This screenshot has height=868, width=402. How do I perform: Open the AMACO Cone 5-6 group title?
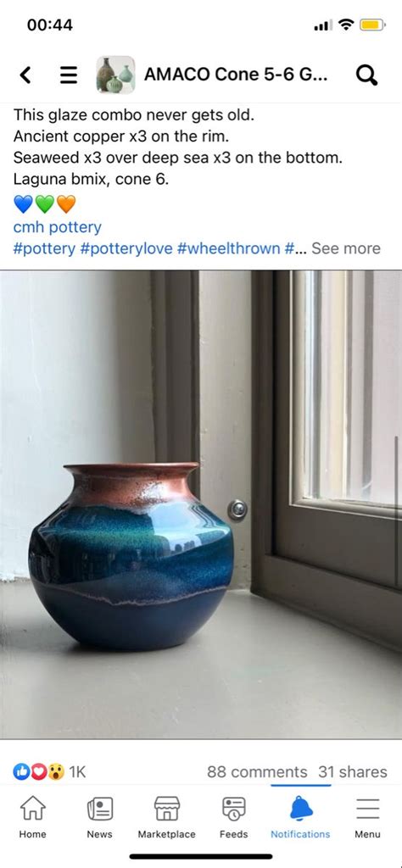tap(236, 75)
